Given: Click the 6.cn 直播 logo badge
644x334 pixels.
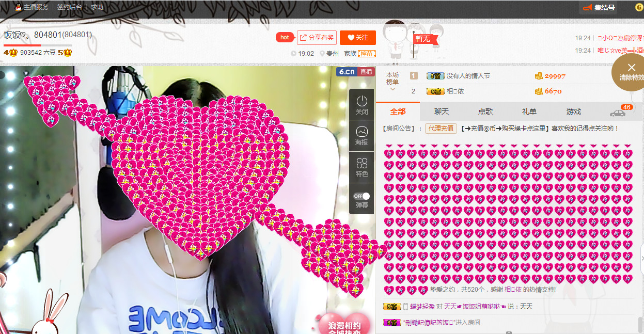Looking at the screenshot, I should coord(355,72).
